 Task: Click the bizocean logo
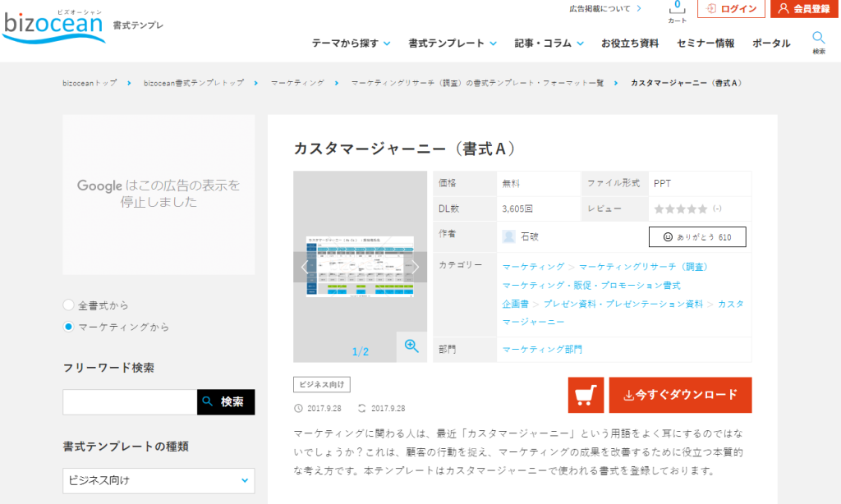[x=53, y=26]
